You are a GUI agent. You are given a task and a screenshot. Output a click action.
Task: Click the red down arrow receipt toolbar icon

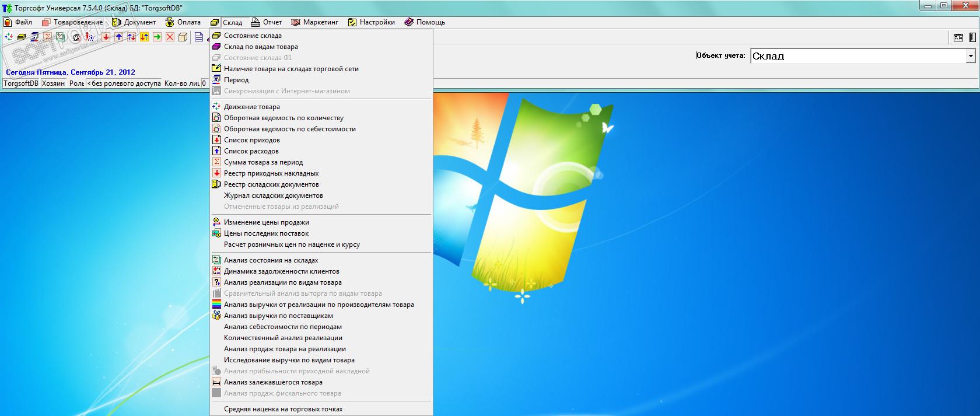click(106, 37)
